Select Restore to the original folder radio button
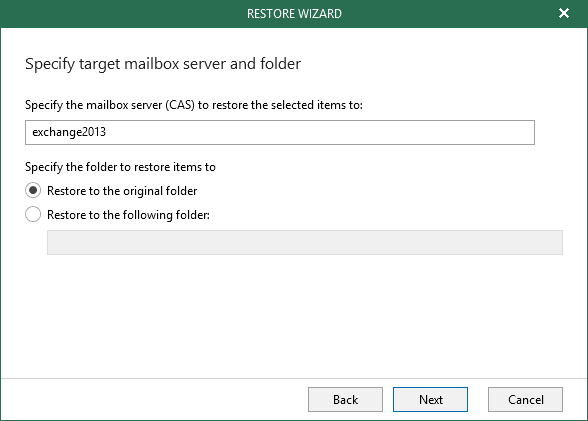 tap(33, 190)
